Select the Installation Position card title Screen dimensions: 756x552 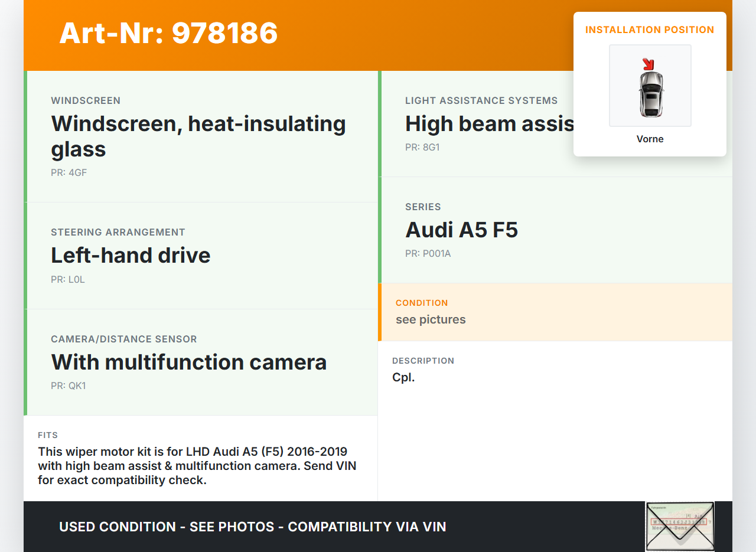point(649,30)
